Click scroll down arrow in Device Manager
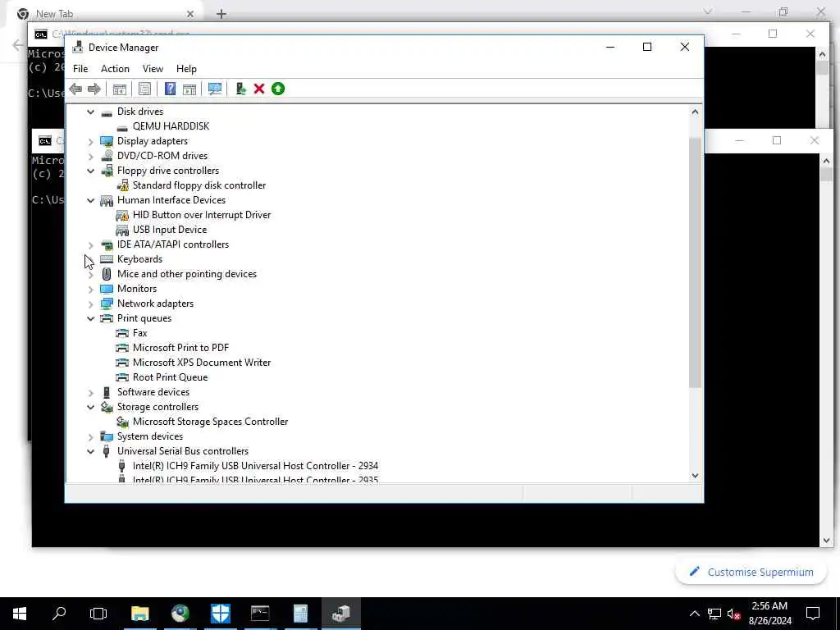 [x=695, y=476]
